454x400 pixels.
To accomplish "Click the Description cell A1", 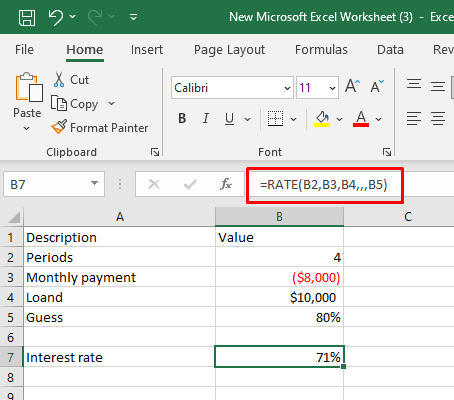I will click(120, 237).
